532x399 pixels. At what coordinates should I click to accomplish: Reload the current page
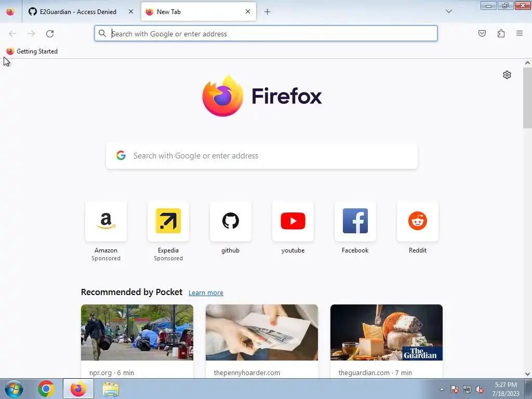(x=50, y=34)
